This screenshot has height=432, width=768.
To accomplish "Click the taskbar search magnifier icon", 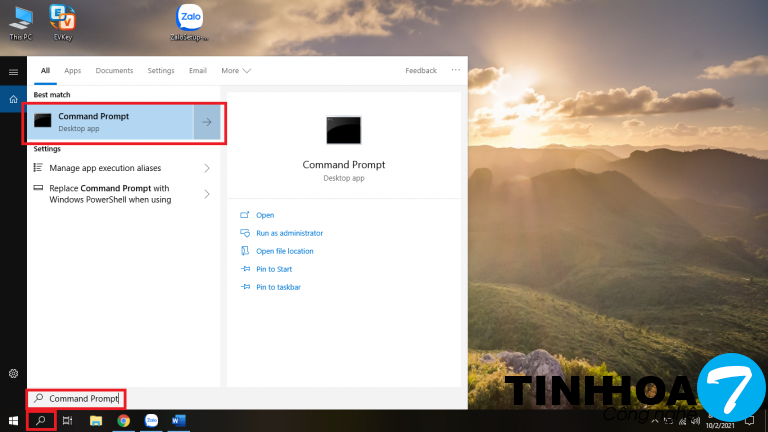I will coord(40,421).
